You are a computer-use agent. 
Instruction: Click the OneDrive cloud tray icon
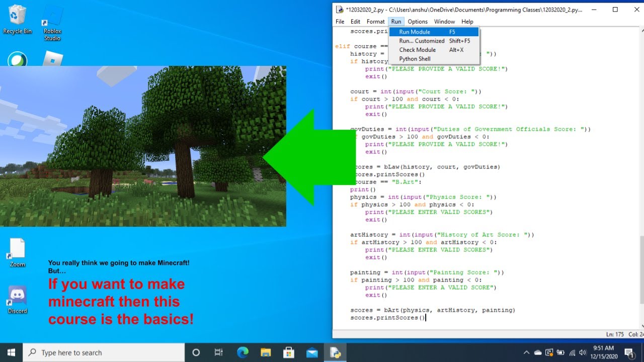point(538,352)
